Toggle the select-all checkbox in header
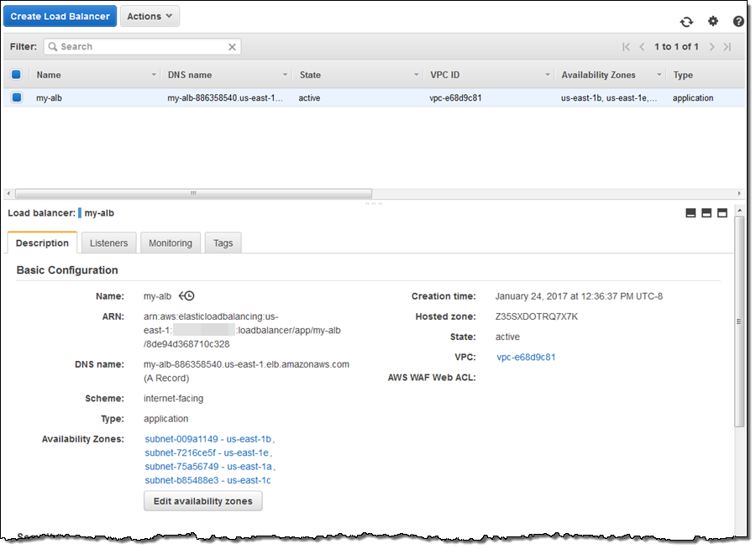Image resolution: width=756 pixels, height=549 pixels. click(16, 75)
